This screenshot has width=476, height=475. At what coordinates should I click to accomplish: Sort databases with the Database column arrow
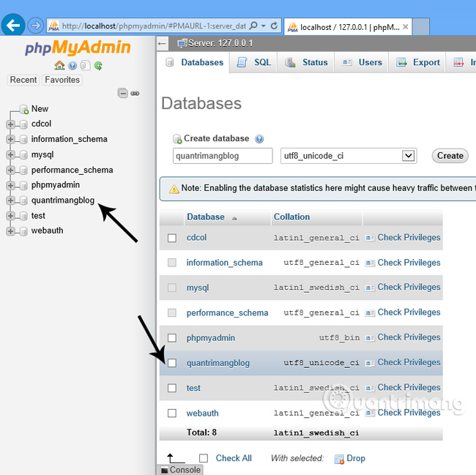coord(234,218)
